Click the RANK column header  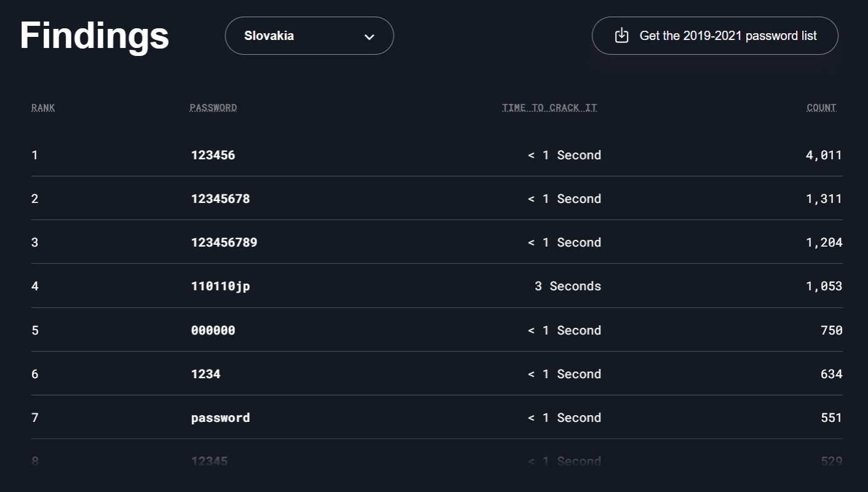click(43, 108)
